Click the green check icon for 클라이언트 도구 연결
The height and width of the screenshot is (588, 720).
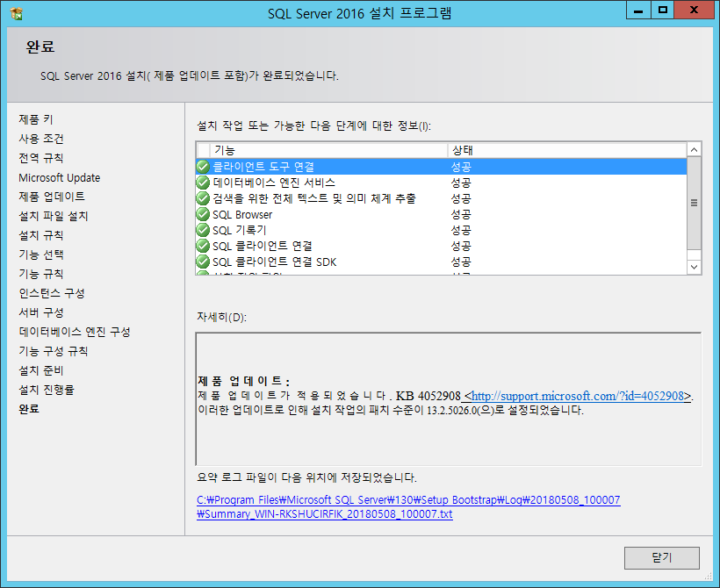click(x=203, y=167)
